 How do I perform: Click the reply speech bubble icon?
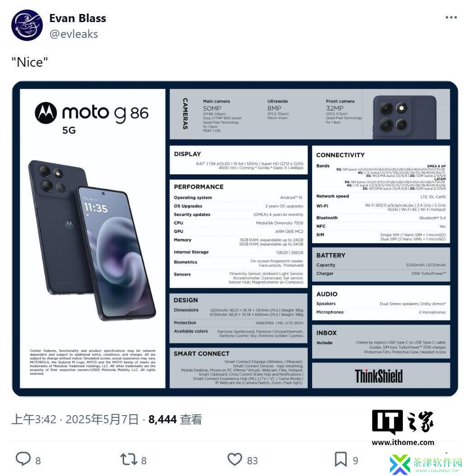[23, 459]
